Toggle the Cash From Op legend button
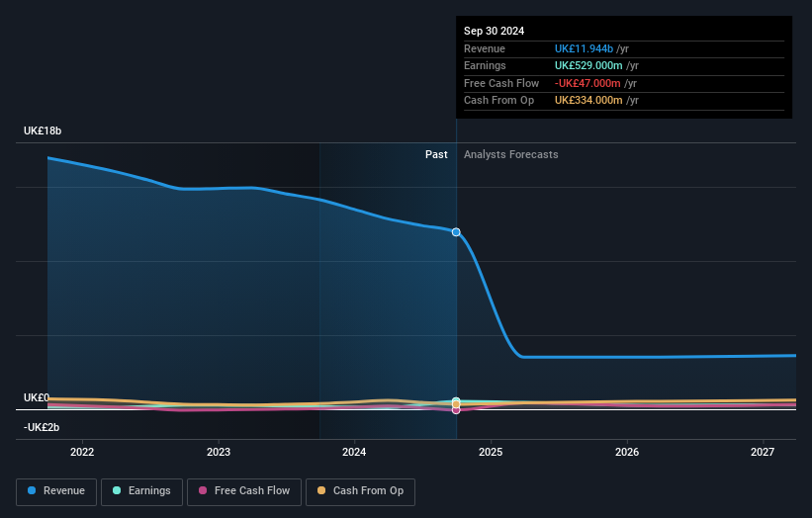812x518 pixels. (360, 491)
